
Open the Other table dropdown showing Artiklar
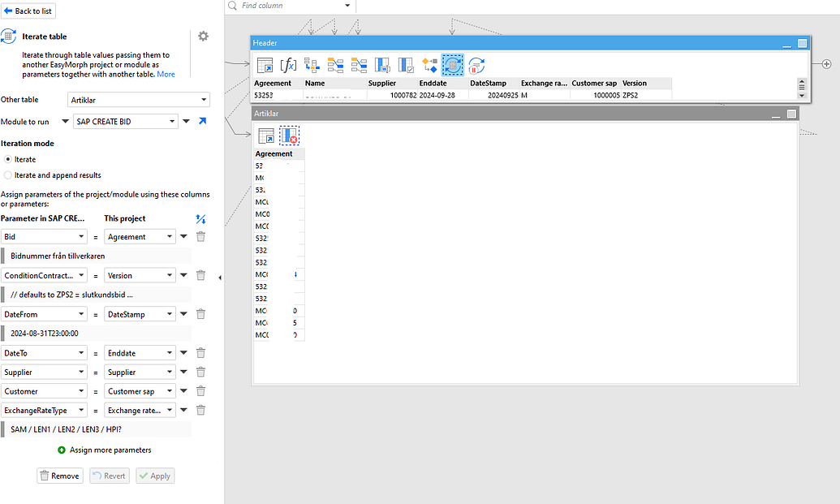[x=138, y=100]
